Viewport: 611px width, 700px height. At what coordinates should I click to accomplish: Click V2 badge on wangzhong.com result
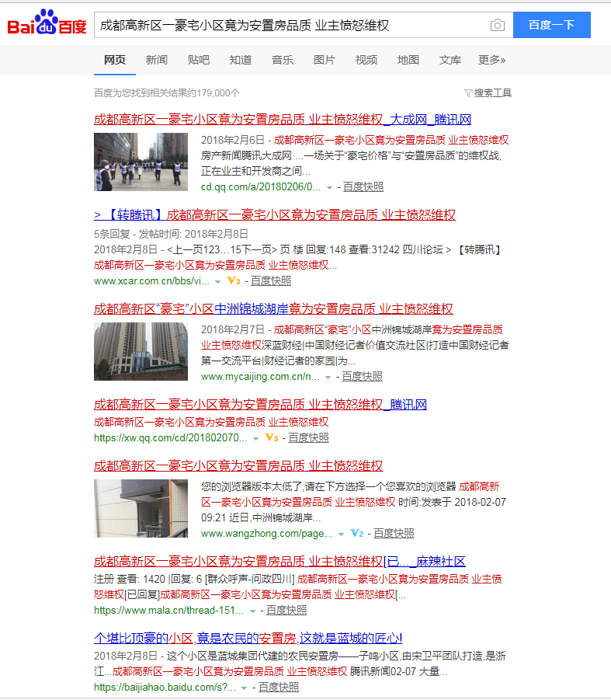[x=357, y=533]
